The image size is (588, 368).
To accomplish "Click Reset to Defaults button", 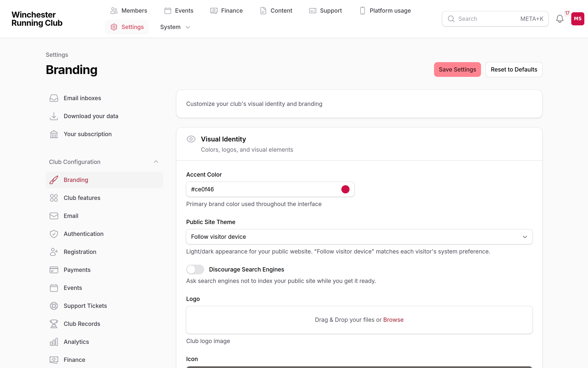I will pos(514,70).
